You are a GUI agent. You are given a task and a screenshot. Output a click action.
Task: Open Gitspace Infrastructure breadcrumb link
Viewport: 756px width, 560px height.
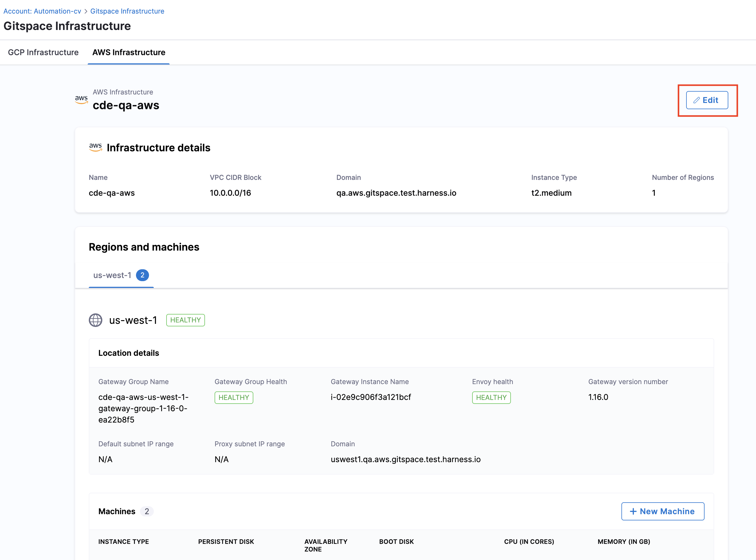(x=127, y=11)
